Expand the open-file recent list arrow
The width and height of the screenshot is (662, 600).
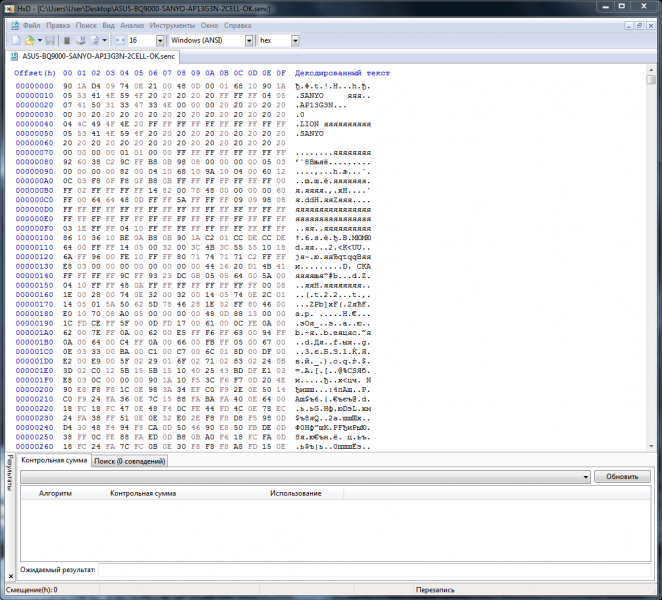coord(39,41)
